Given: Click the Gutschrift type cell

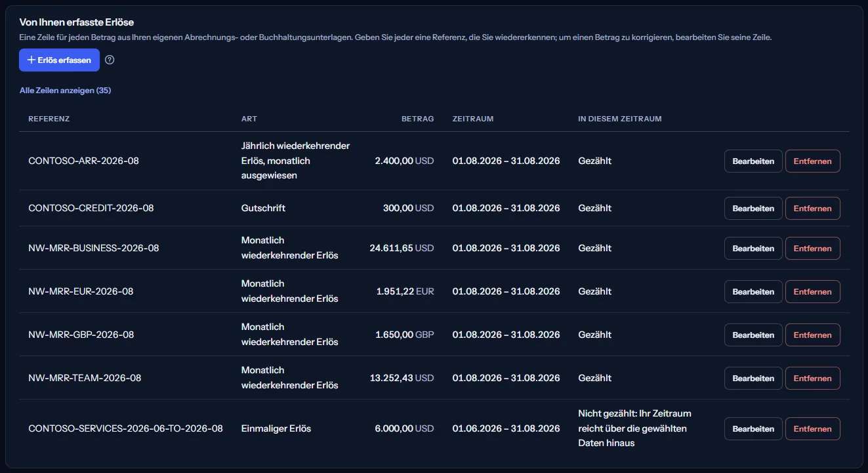Looking at the screenshot, I should pyautogui.click(x=263, y=208).
